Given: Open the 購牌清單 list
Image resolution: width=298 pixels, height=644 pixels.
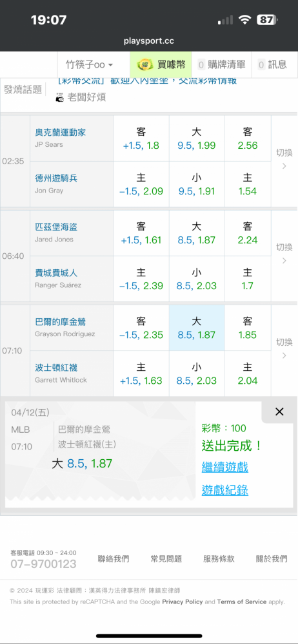Looking at the screenshot, I should click(221, 64).
